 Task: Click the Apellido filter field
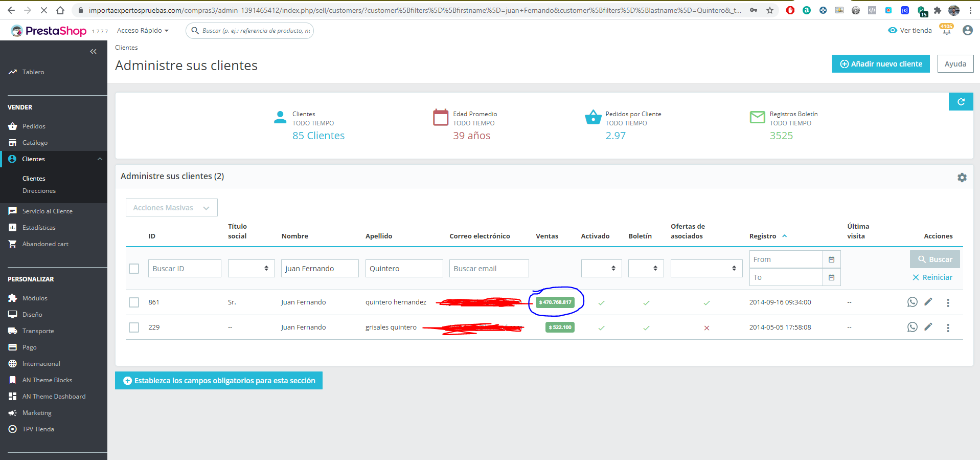pyautogui.click(x=404, y=269)
